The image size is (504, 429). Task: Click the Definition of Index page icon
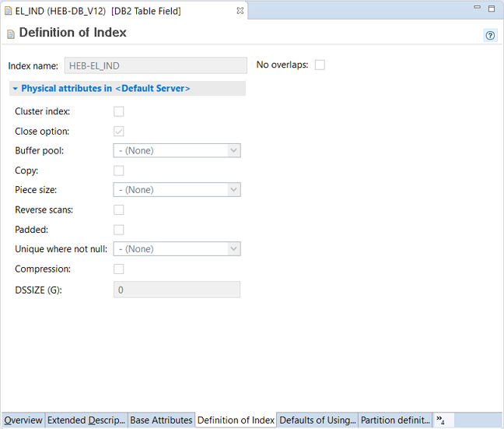pyautogui.click(x=10, y=33)
